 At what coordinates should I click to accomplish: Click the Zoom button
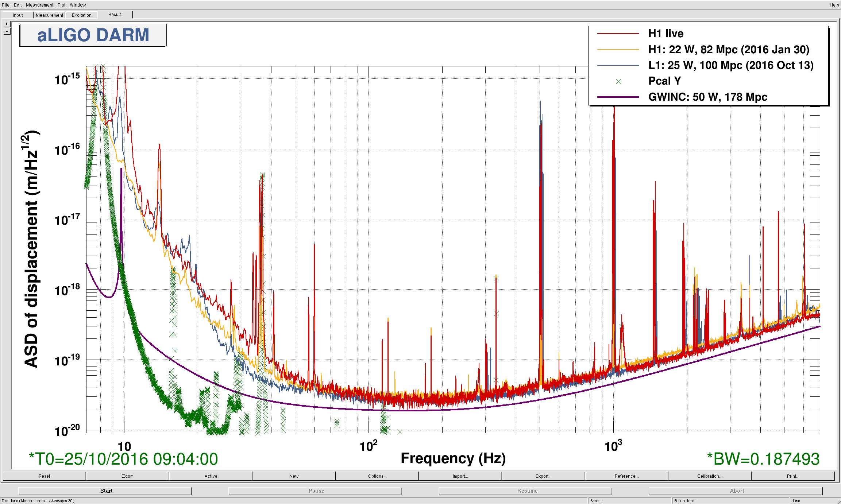point(127,476)
